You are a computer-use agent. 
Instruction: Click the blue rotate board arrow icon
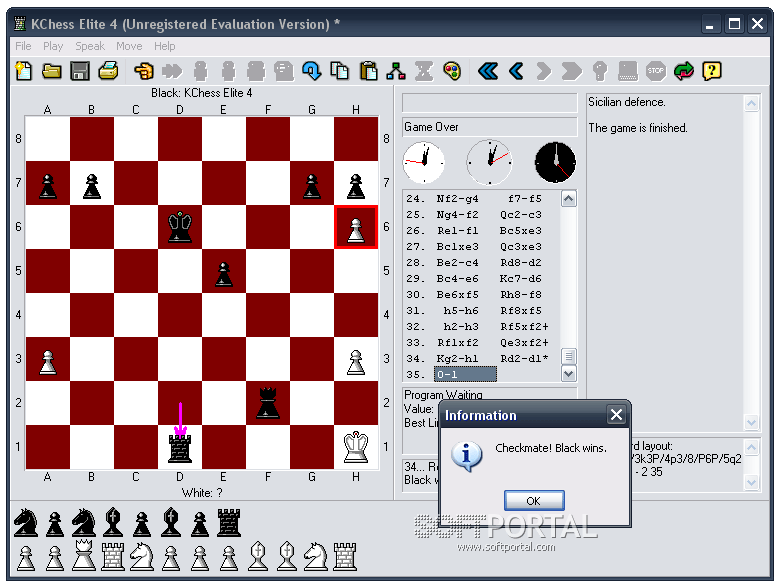tap(312, 71)
